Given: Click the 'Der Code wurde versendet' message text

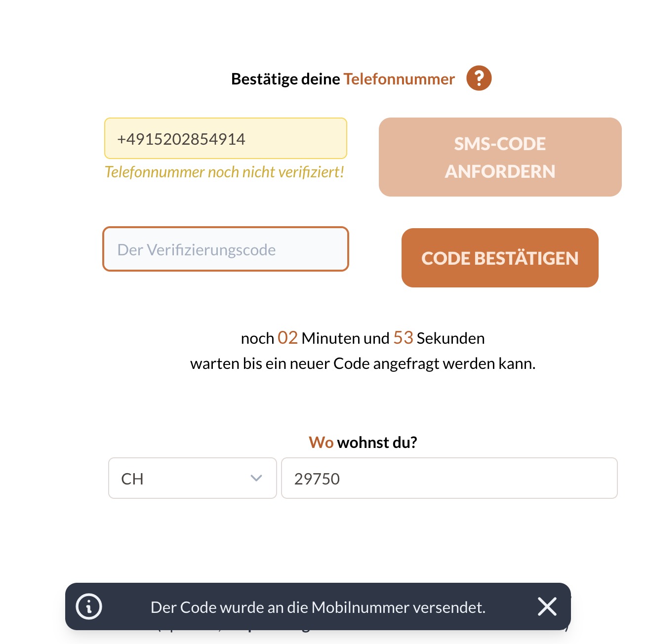Looking at the screenshot, I should pyautogui.click(x=318, y=607).
